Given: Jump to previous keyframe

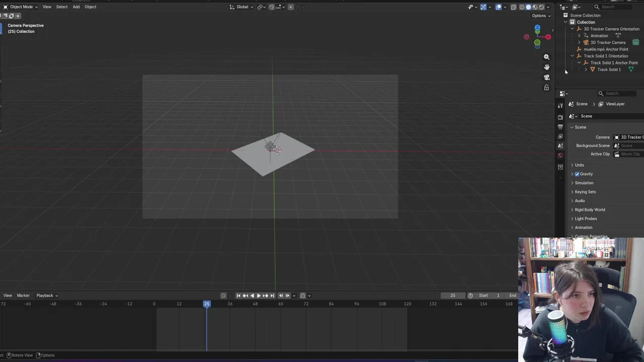Looking at the screenshot, I should [x=245, y=296].
